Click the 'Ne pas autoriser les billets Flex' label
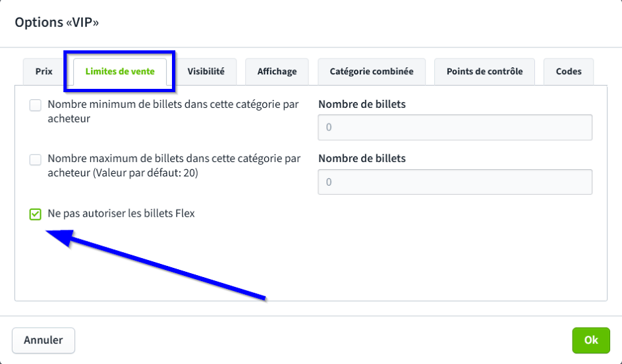This screenshot has height=364, width=622. click(121, 213)
